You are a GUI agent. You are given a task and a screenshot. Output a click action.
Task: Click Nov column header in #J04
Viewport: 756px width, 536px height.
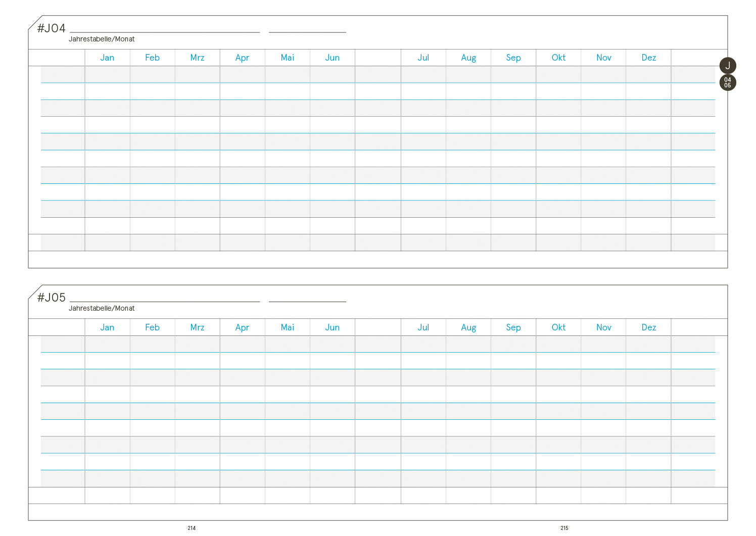(x=604, y=58)
